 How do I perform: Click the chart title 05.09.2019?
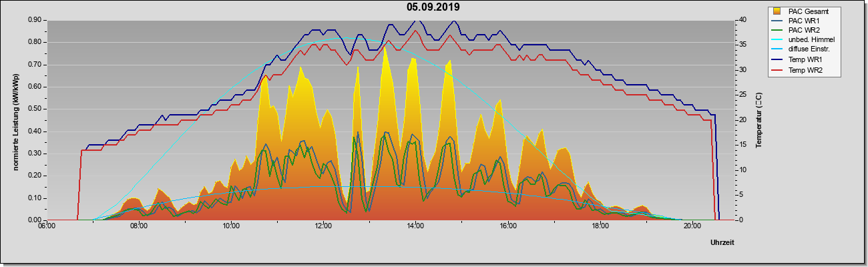tap(433, 7)
